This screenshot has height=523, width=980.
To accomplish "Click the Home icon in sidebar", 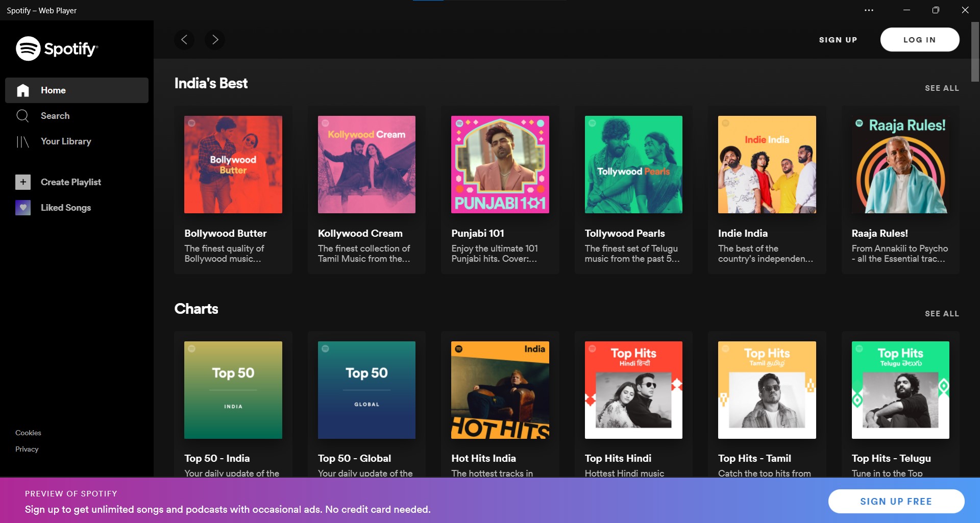I will click(x=23, y=90).
